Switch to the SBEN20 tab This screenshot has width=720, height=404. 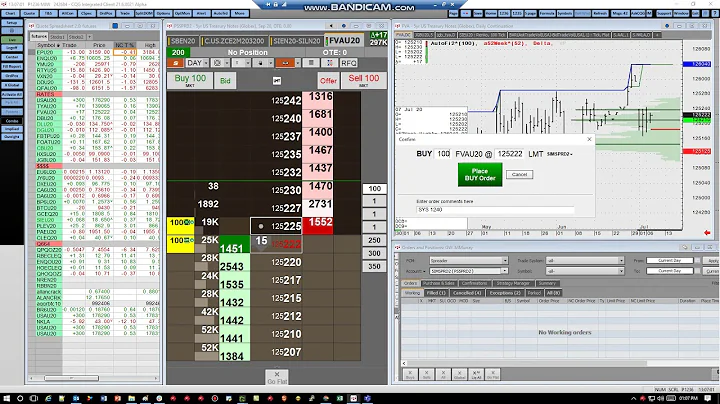tap(183, 41)
